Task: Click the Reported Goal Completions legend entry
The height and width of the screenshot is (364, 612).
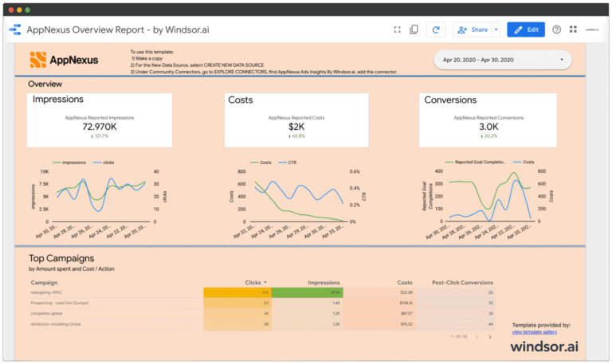Action: coord(476,162)
